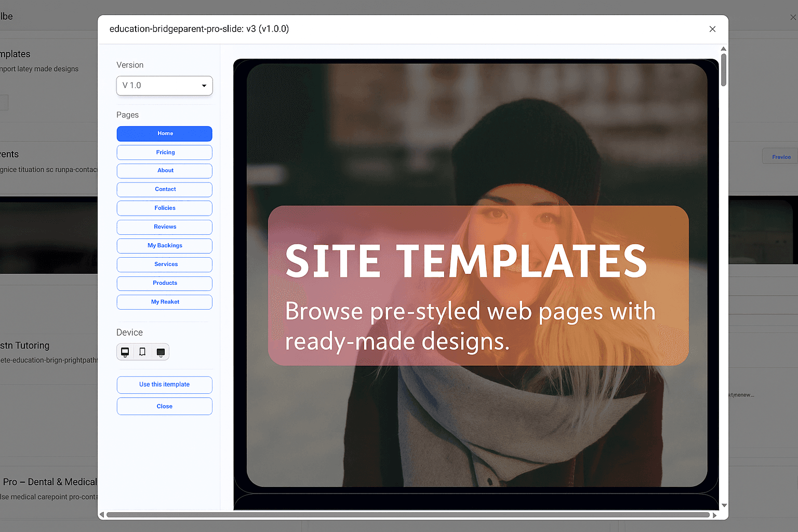The width and height of the screenshot is (798, 532).
Task: Open the Services page preview
Action: [x=164, y=264]
